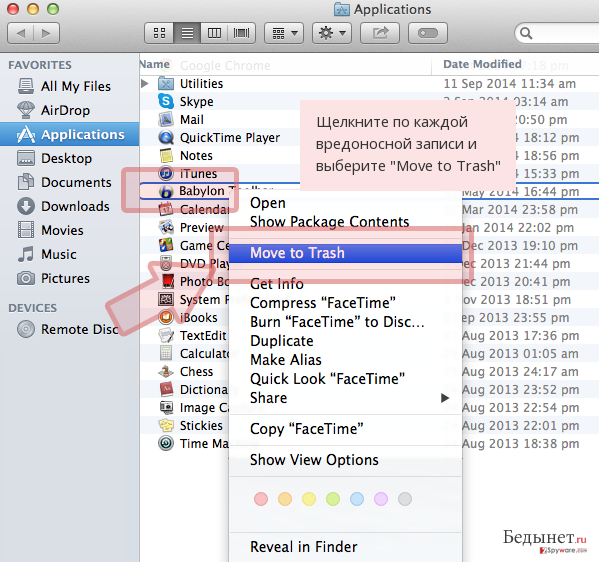Image resolution: width=599 pixels, height=562 pixels.
Task: Expand the Share submenu arrow
Action: [x=445, y=398]
